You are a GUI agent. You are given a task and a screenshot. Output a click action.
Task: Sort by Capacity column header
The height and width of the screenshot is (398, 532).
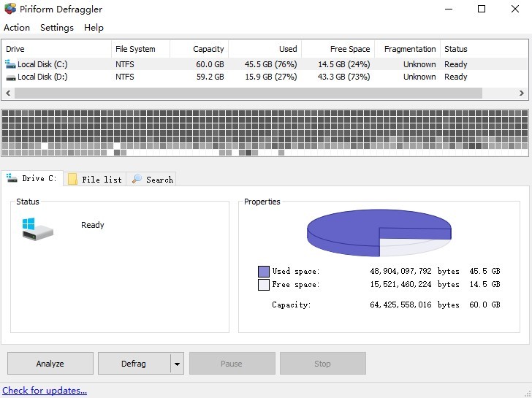pyautogui.click(x=199, y=49)
